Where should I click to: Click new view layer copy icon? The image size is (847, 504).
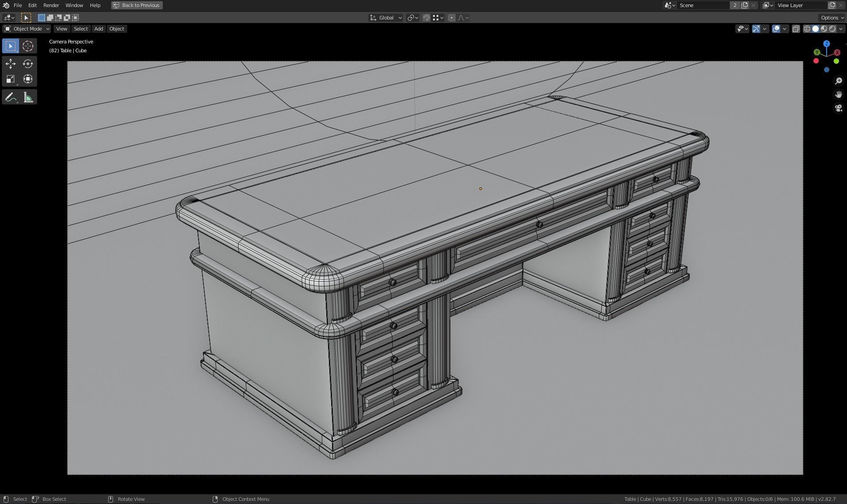click(x=832, y=5)
